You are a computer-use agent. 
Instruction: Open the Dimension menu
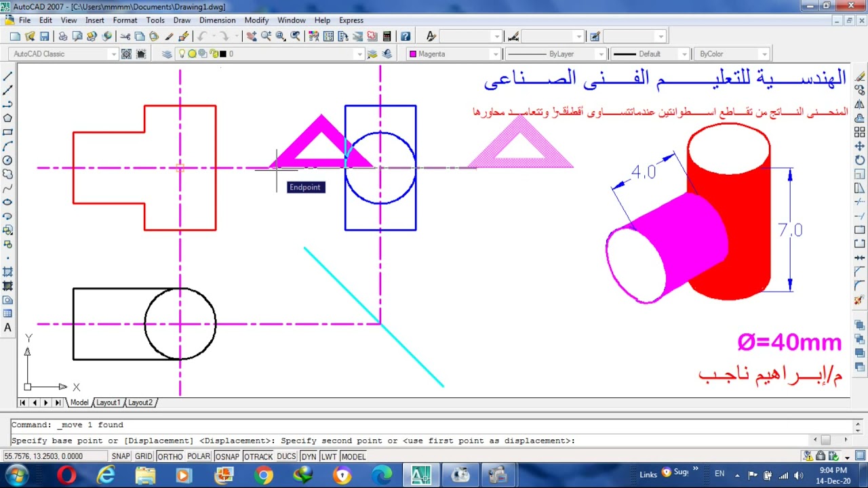point(217,20)
